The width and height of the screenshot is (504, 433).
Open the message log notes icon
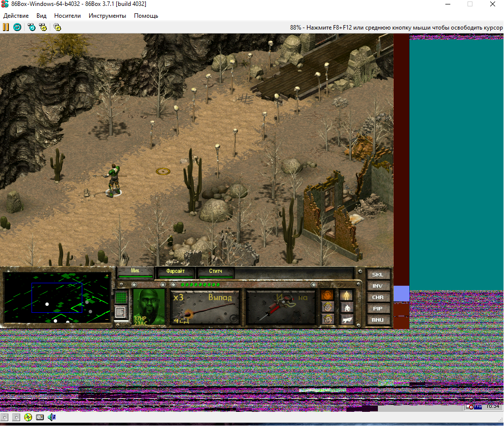click(x=121, y=312)
